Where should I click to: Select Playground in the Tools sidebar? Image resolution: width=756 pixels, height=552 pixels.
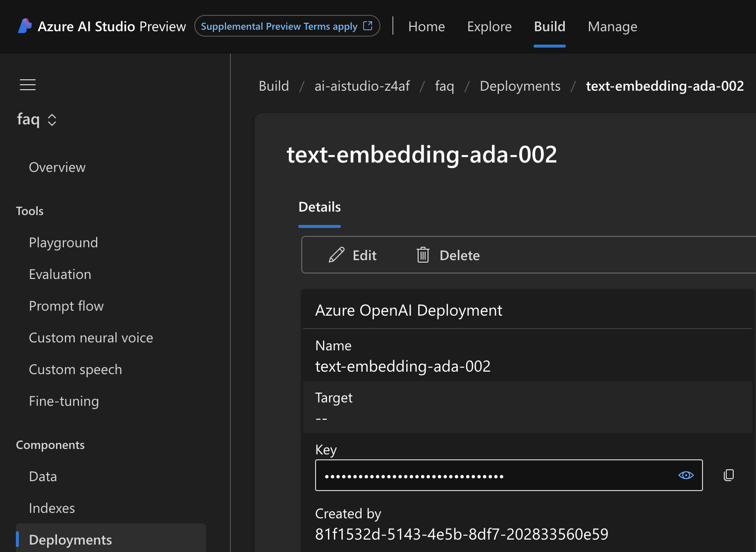point(63,243)
